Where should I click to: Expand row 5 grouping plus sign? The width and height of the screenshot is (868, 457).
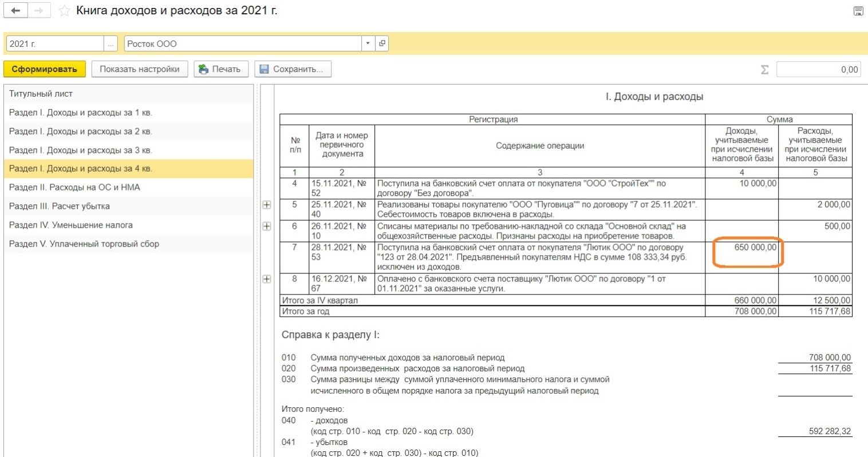pos(266,205)
